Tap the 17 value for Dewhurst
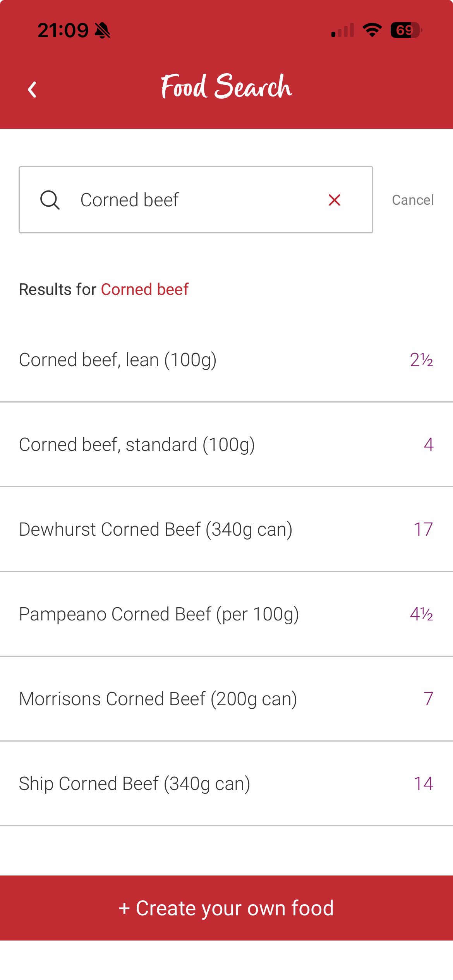Viewport: 453px width, 980px height. 423,529
